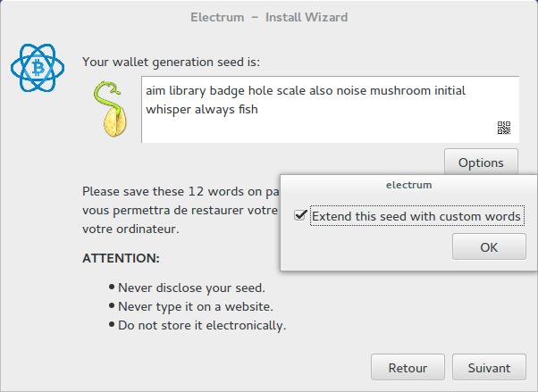The height and width of the screenshot is (392, 538).
Task: Click OK in the electrum dialog
Action: (489, 247)
